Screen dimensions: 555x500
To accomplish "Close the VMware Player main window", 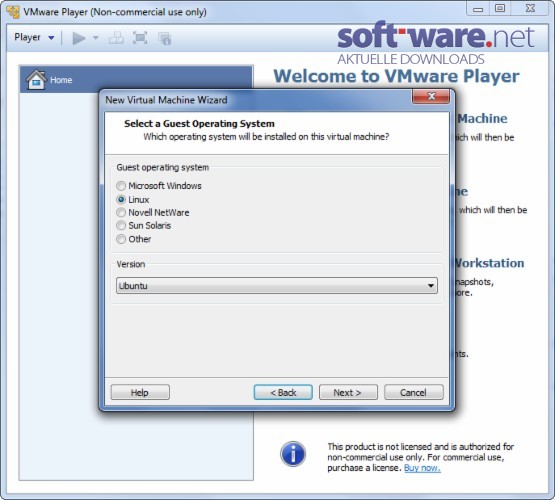I will tap(530, 9).
